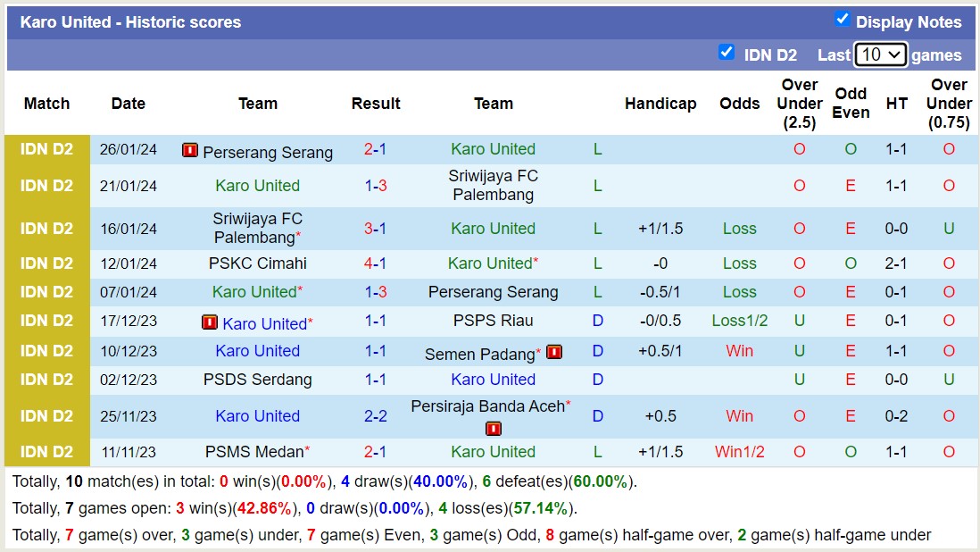Open the Sriwijaya FC Palembang team link
This screenshot has width=980, height=552.
(494, 186)
